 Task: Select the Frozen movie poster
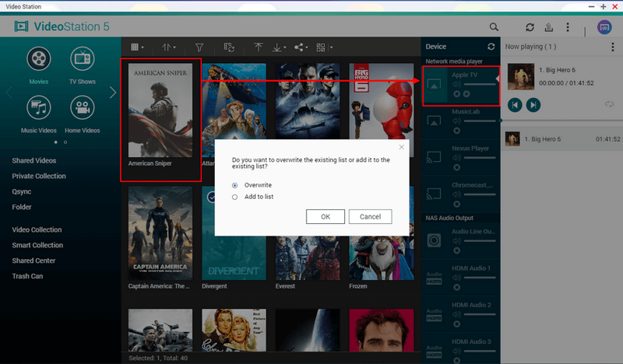(x=382, y=258)
